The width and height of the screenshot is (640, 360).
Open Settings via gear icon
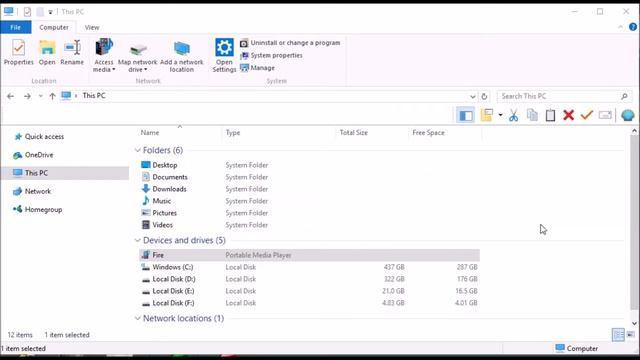pyautogui.click(x=224, y=56)
